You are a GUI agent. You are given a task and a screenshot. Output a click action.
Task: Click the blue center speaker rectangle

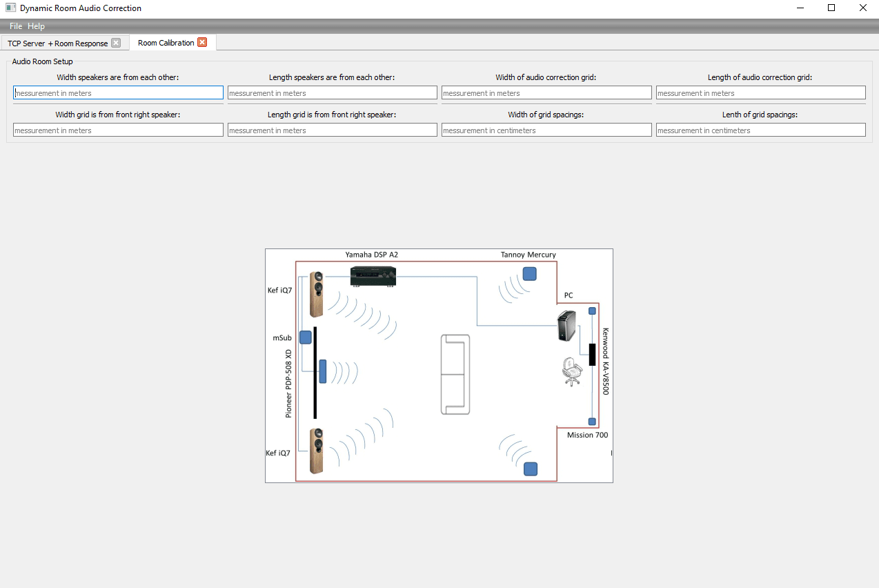pos(322,371)
